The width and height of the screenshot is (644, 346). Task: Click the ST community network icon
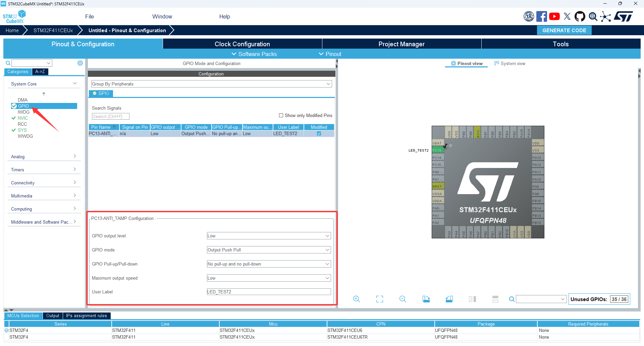click(605, 16)
